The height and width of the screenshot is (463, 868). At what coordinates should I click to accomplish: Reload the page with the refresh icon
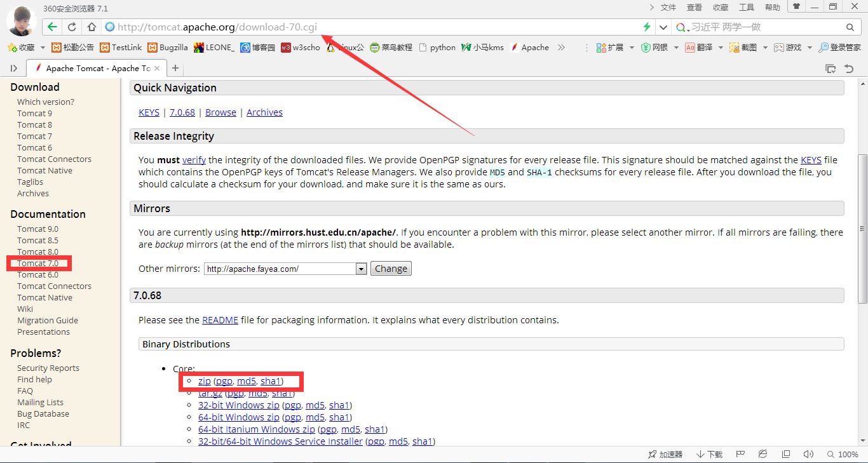click(72, 27)
